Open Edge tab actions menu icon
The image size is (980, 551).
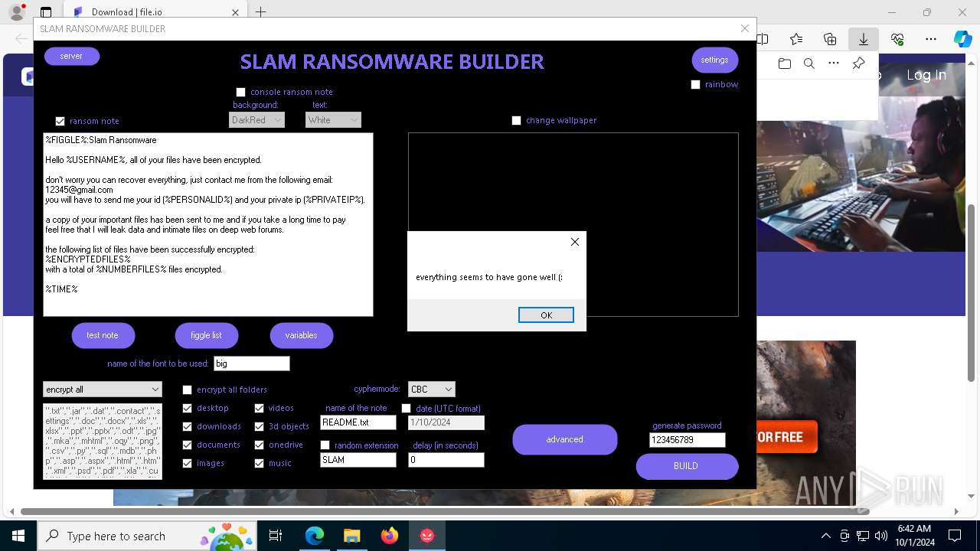point(46,12)
